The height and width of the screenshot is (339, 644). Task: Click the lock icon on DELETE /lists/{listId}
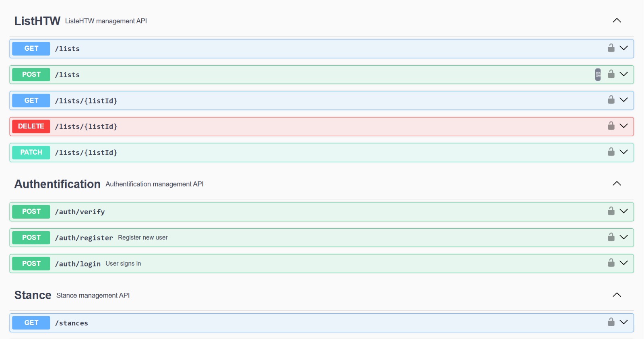click(611, 126)
